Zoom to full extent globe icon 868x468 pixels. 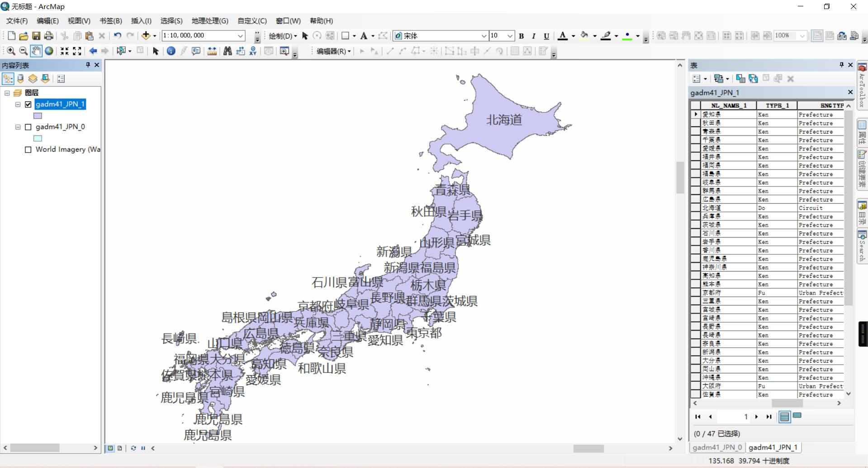point(49,51)
